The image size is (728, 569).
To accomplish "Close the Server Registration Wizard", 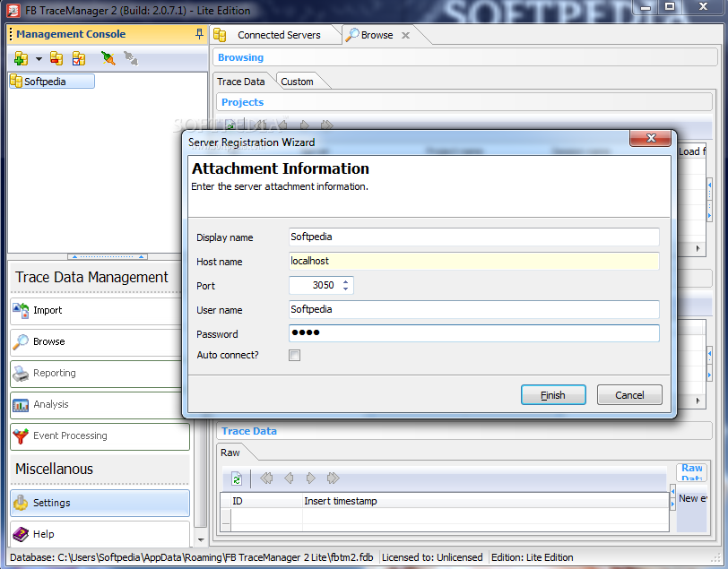I will point(651,138).
